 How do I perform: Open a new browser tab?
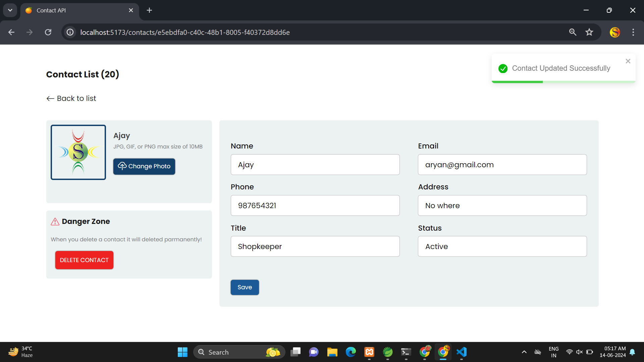149,10
